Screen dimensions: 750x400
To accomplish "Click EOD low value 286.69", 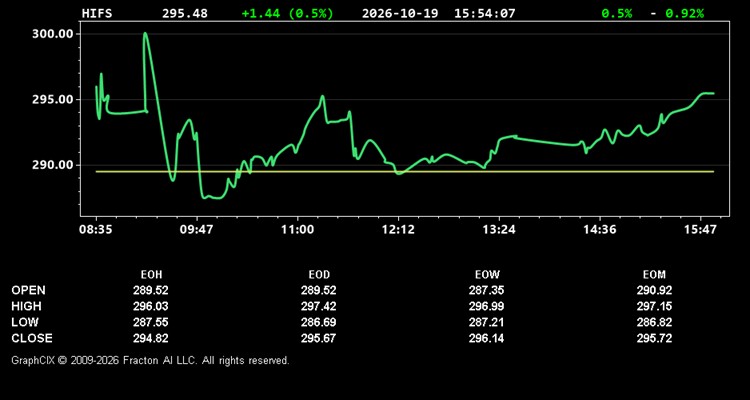I will [x=319, y=322].
